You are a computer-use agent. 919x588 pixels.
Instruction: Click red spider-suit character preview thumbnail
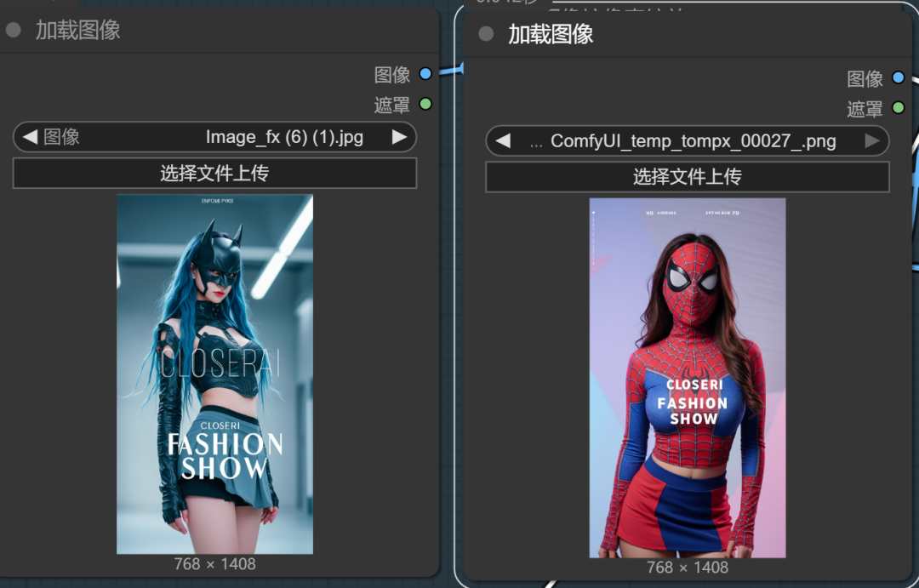(x=688, y=378)
